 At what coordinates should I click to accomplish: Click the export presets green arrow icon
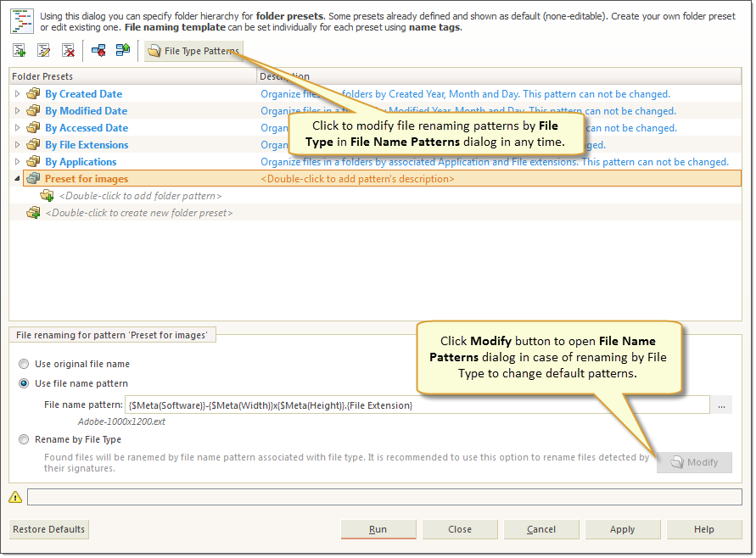tap(123, 50)
